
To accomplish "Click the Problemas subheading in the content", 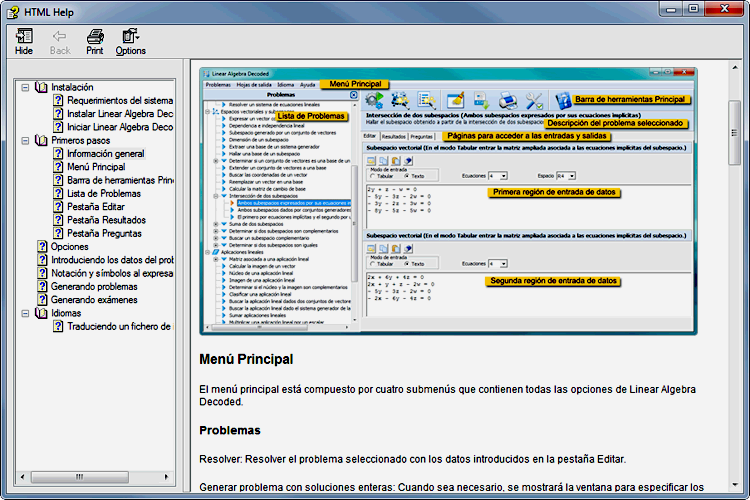I will 230,431.
